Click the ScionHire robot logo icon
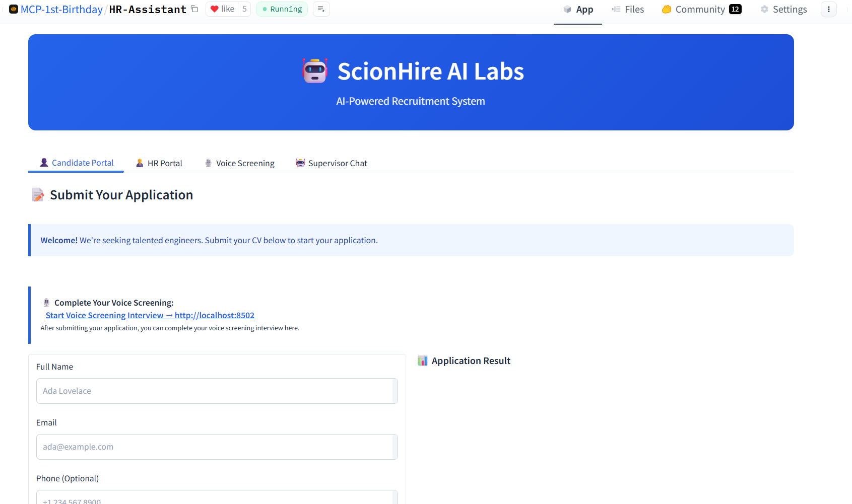Screen dimensions: 852x504 (315, 71)
